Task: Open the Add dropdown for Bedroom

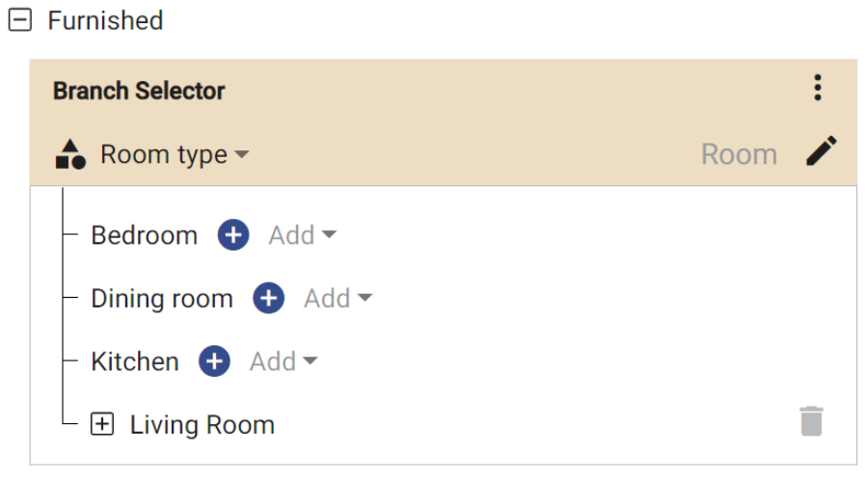Action: 302,235
